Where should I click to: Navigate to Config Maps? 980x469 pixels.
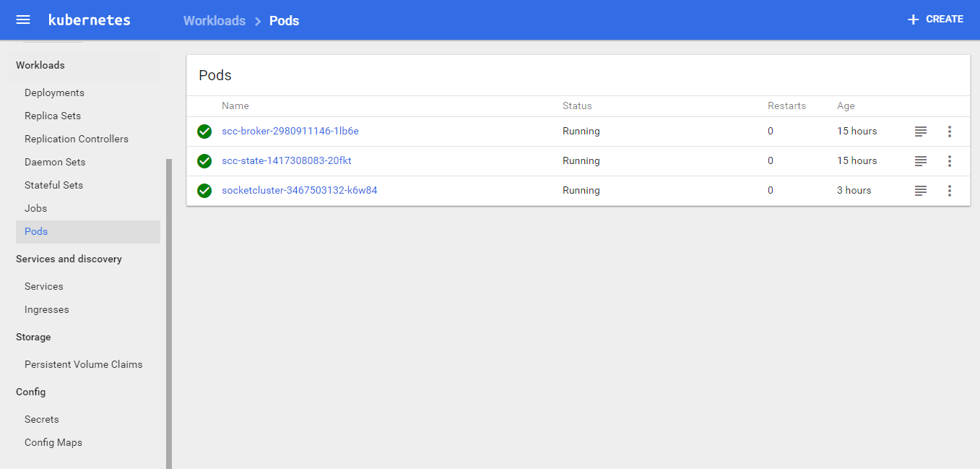53,443
